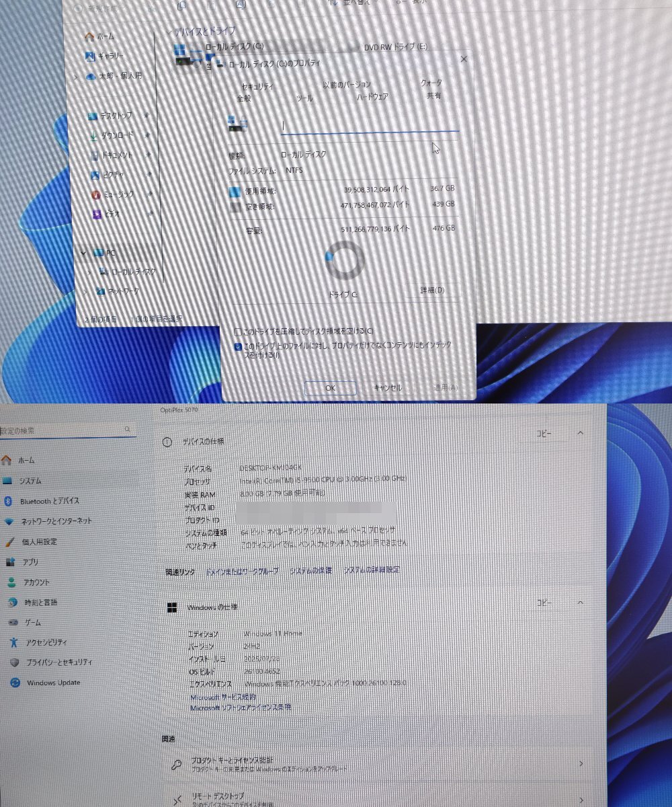Open ビデオ folder in Explorer sidebar

tap(106, 214)
